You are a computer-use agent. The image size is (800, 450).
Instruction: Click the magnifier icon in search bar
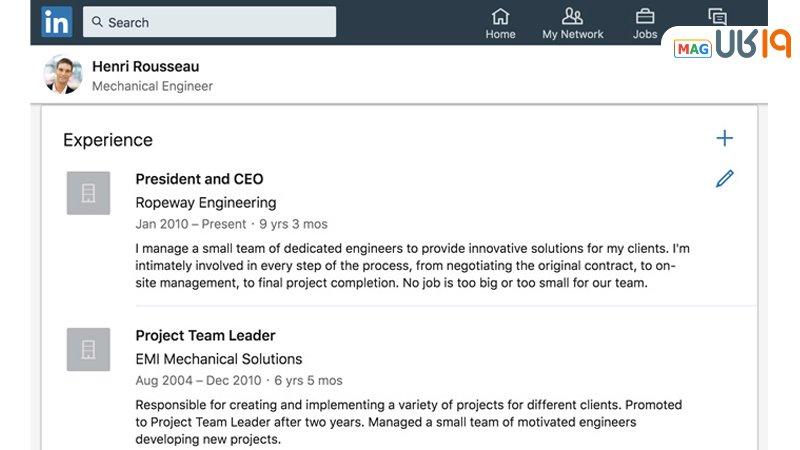[98, 22]
